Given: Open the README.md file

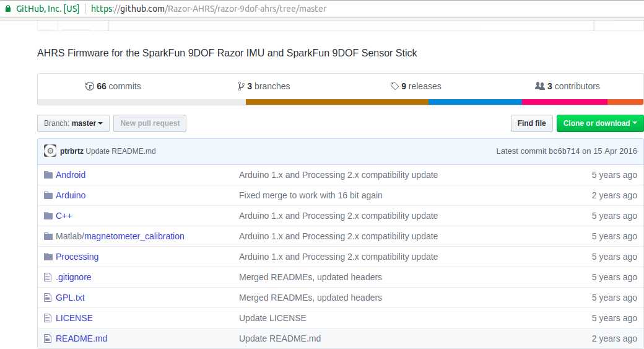Looking at the screenshot, I should point(81,338).
